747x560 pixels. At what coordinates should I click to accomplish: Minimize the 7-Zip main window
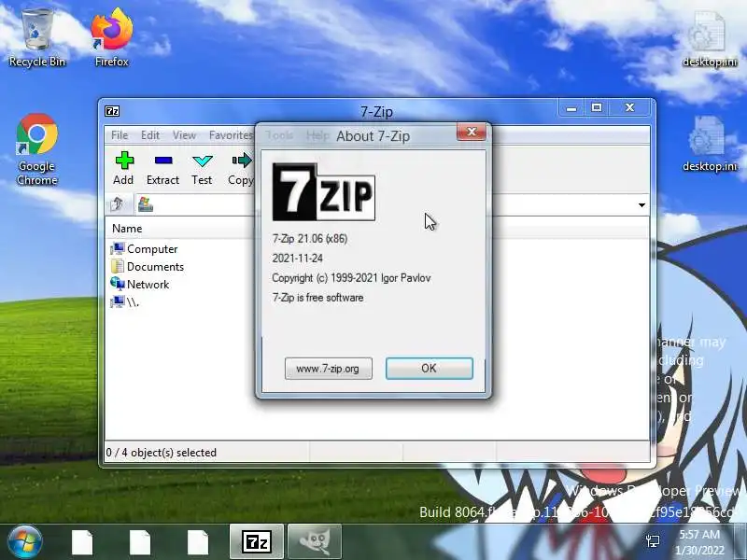coord(571,108)
